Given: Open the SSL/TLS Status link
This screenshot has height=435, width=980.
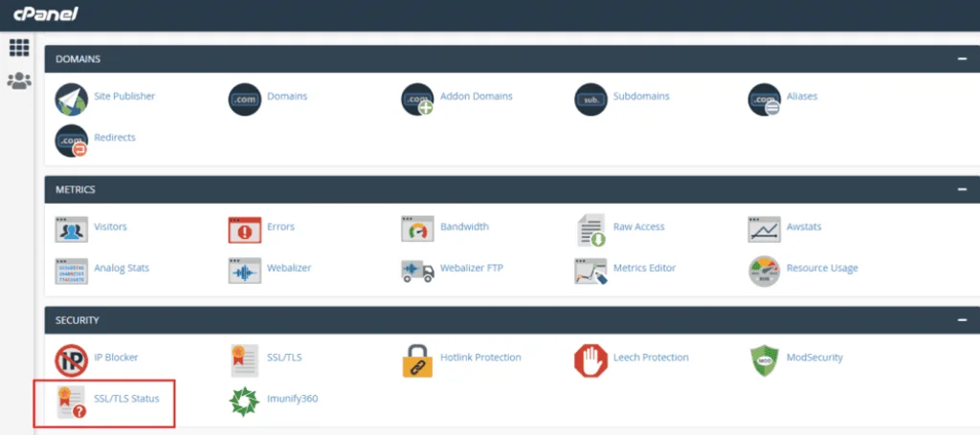Looking at the screenshot, I should pos(127,398).
